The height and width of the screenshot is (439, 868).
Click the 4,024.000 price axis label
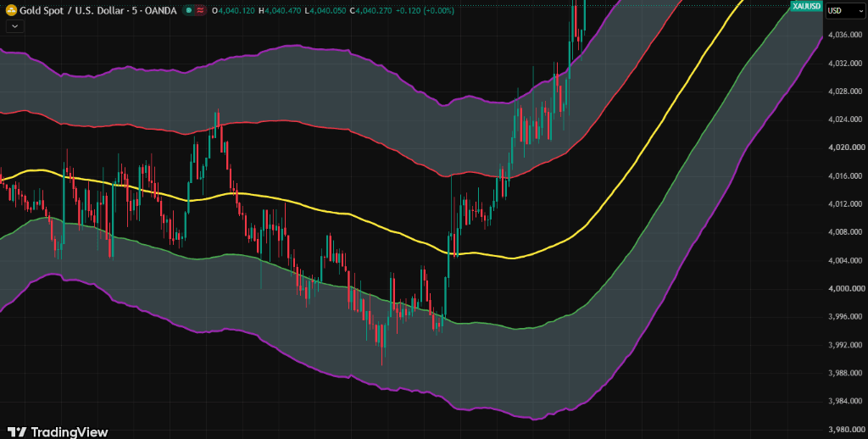click(845, 119)
